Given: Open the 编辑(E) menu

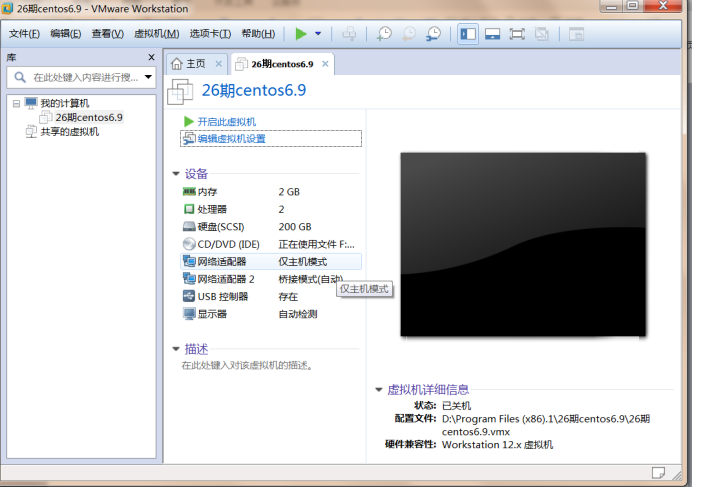Looking at the screenshot, I should point(65,34).
